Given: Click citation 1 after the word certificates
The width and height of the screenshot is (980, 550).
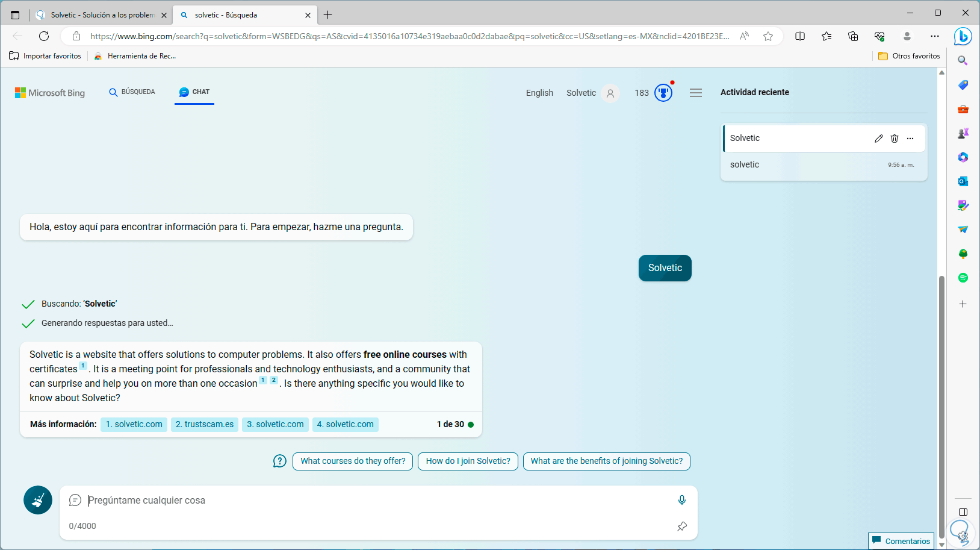Looking at the screenshot, I should [83, 366].
